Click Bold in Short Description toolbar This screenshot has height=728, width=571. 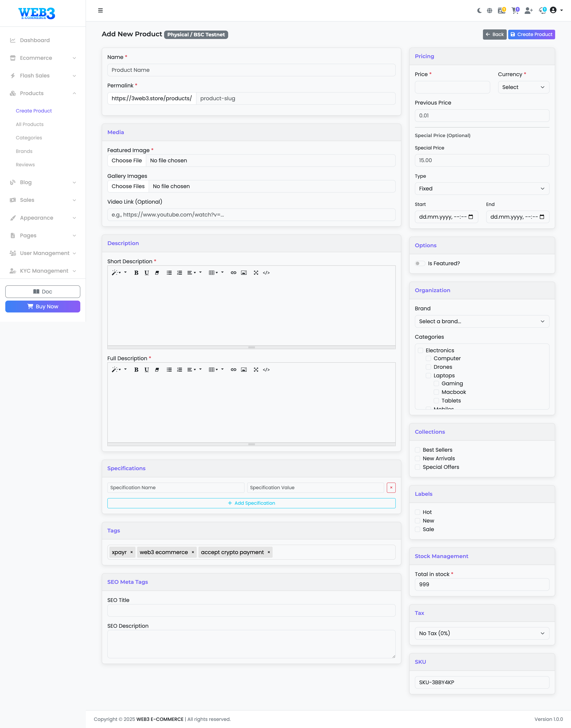tap(136, 273)
